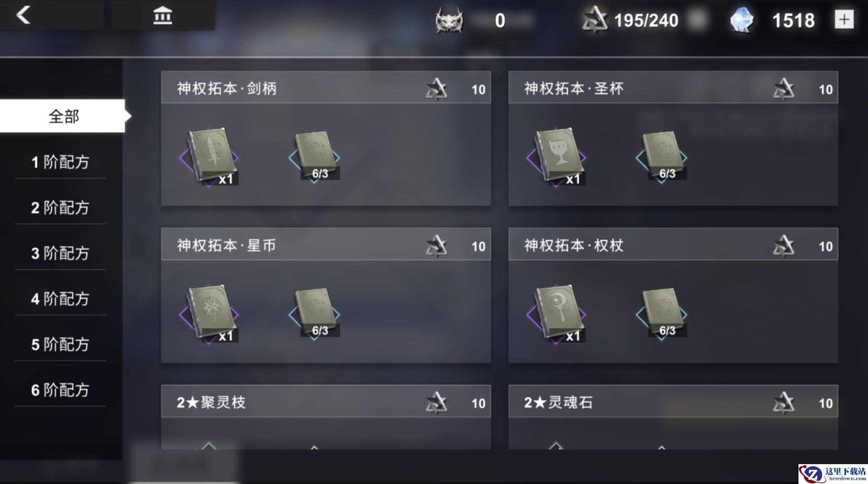Image resolution: width=868 pixels, height=484 pixels.
Task: Open the 2★灵魂石 recipe header
Action: click(673, 401)
